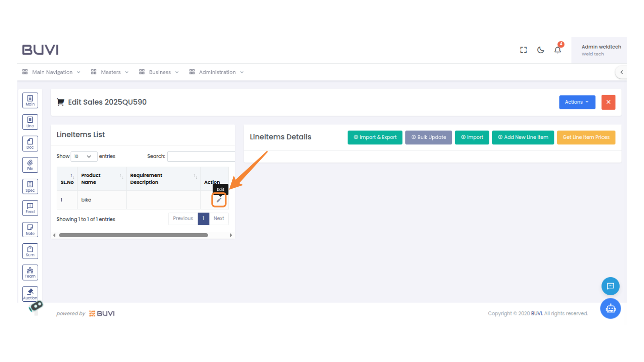This screenshot has width=644, height=362.
Task: Click the line items Search field
Action: [x=201, y=157]
